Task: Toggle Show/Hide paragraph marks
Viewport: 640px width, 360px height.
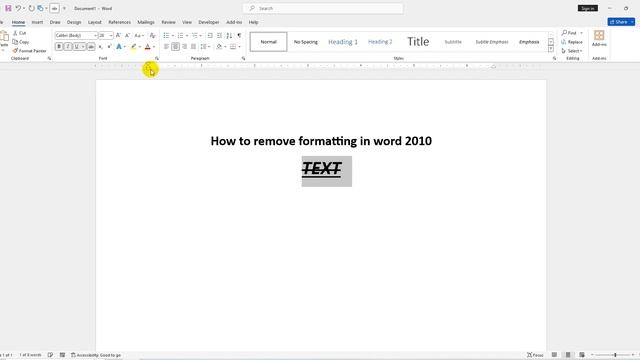Action: [239, 36]
